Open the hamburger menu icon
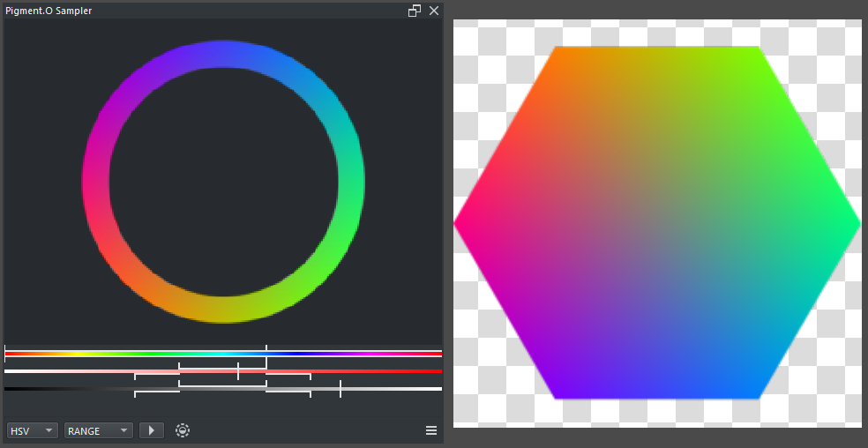The height and width of the screenshot is (448, 868). point(431,430)
